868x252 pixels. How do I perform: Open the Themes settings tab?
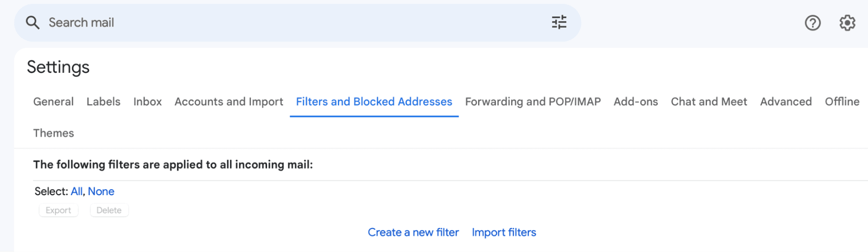point(53,133)
